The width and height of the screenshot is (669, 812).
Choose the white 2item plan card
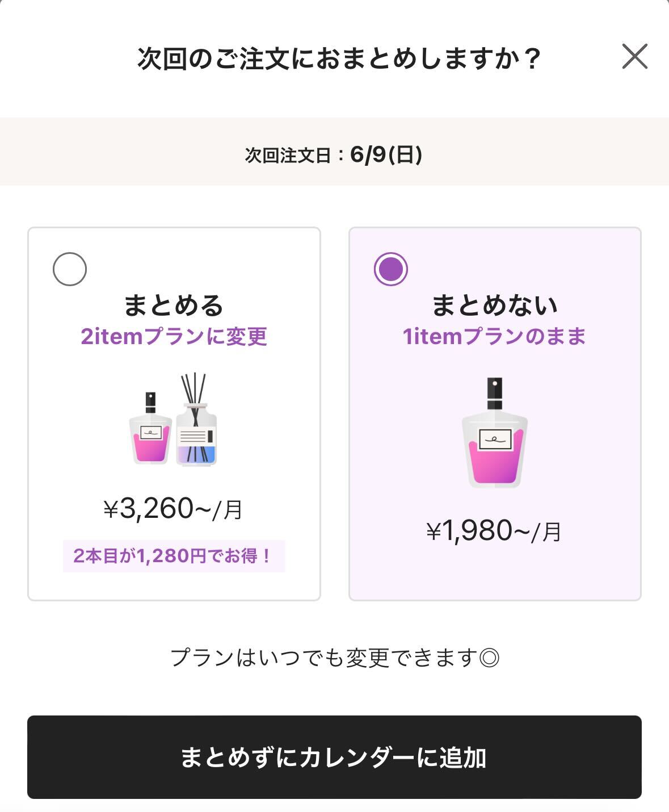(174, 414)
